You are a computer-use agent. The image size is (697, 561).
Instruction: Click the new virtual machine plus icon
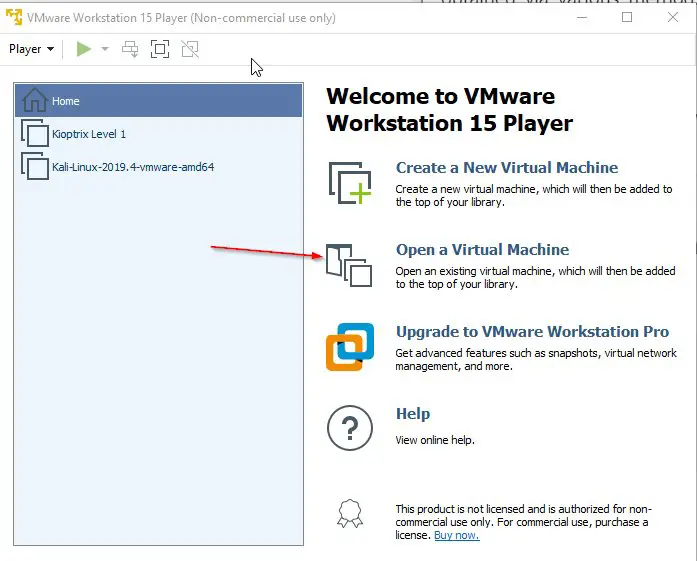coord(350,183)
